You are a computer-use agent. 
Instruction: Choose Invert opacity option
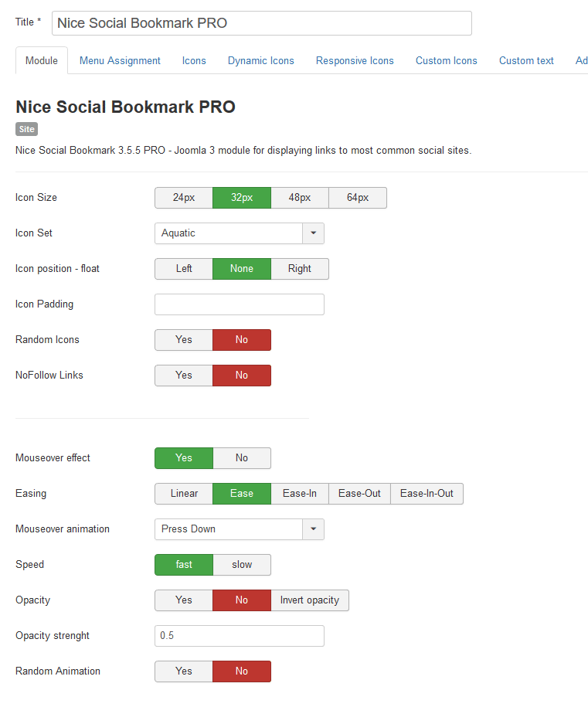coord(310,600)
